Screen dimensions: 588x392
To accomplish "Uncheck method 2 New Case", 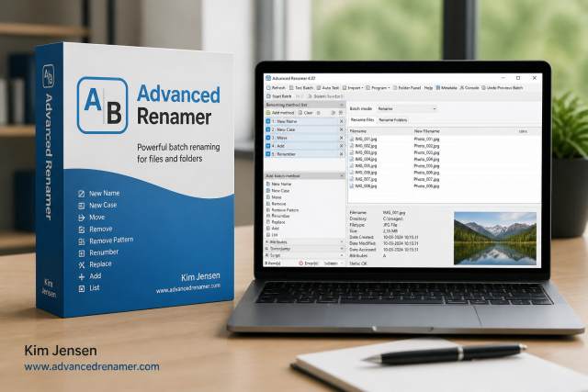I will 268,129.
